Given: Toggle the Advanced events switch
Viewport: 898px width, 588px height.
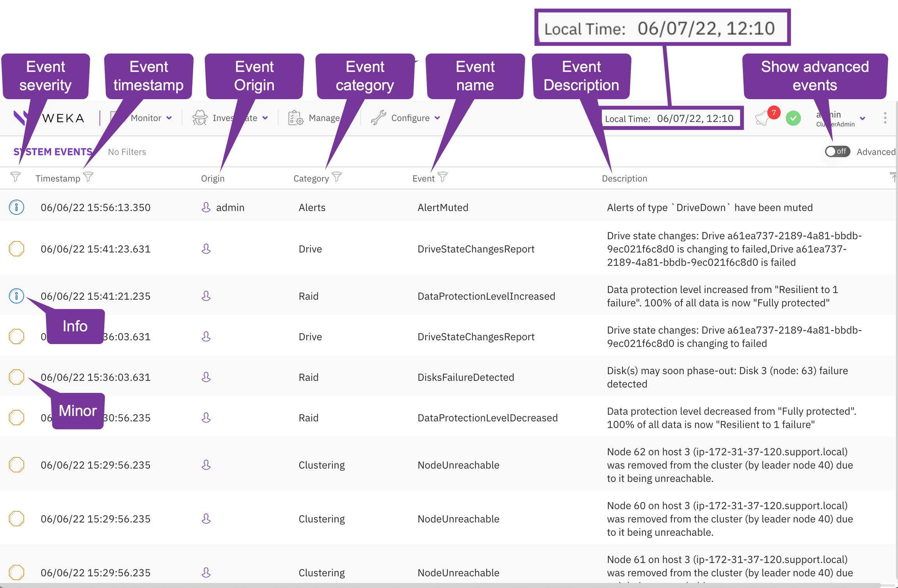Looking at the screenshot, I should click(837, 152).
